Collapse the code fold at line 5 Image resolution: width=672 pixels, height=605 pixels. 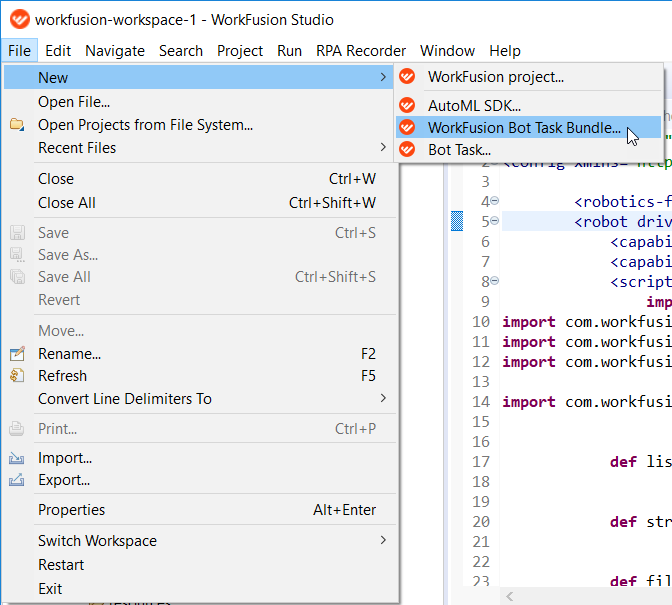click(x=494, y=221)
